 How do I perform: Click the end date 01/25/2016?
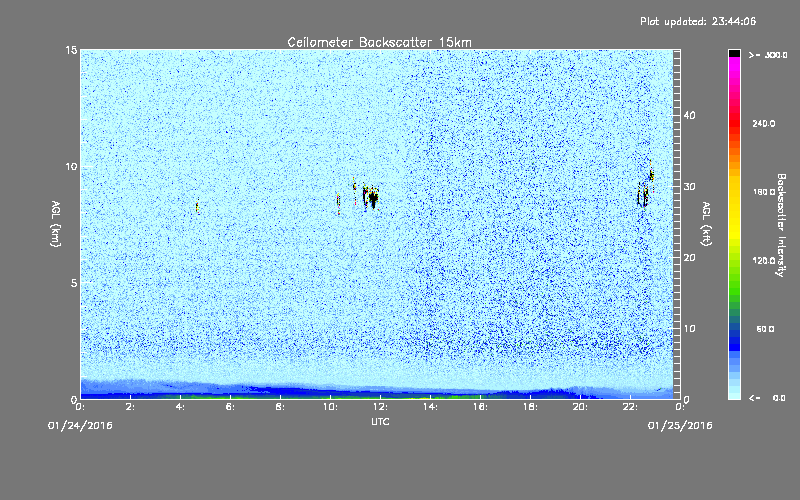[680, 426]
